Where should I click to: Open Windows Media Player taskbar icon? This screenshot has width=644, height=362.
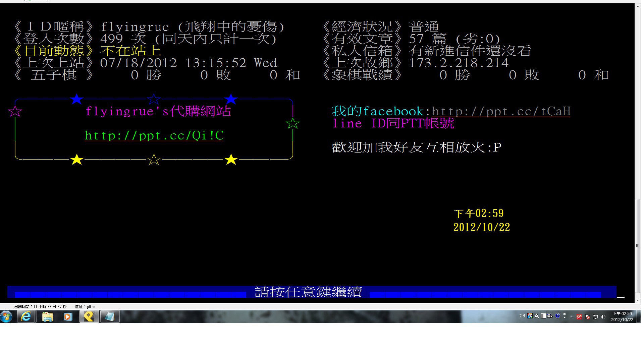click(x=68, y=316)
